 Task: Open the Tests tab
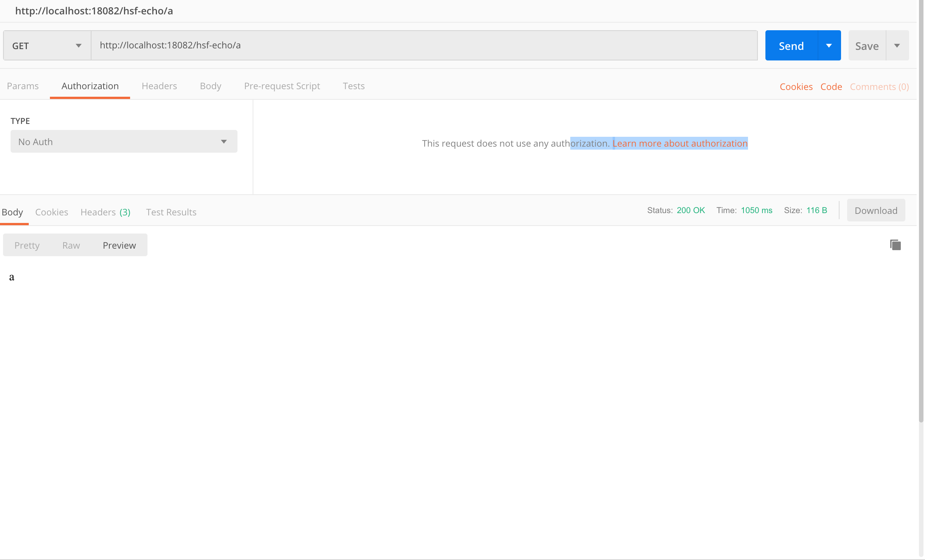pyautogui.click(x=354, y=86)
